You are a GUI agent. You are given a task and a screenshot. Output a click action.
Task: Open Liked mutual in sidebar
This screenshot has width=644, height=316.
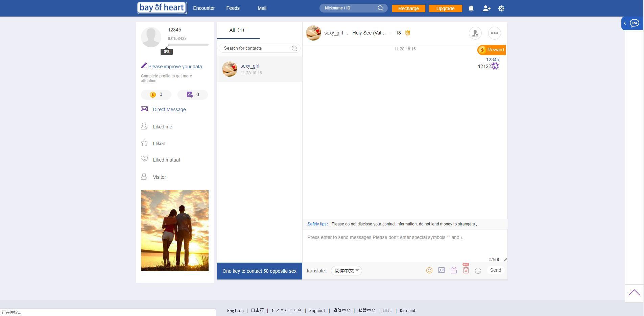[x=166, y=160]
